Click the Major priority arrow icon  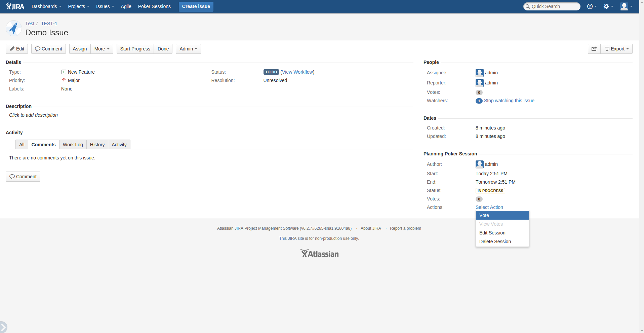64,80
